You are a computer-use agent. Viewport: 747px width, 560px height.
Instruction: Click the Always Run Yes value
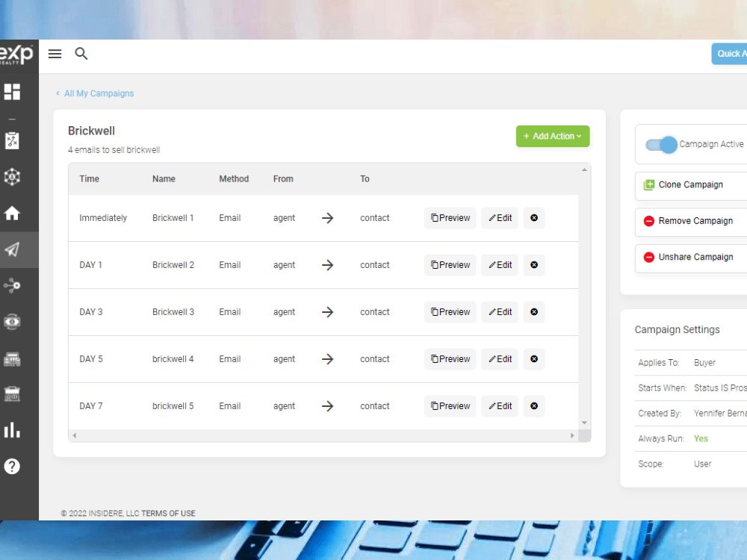701,438
